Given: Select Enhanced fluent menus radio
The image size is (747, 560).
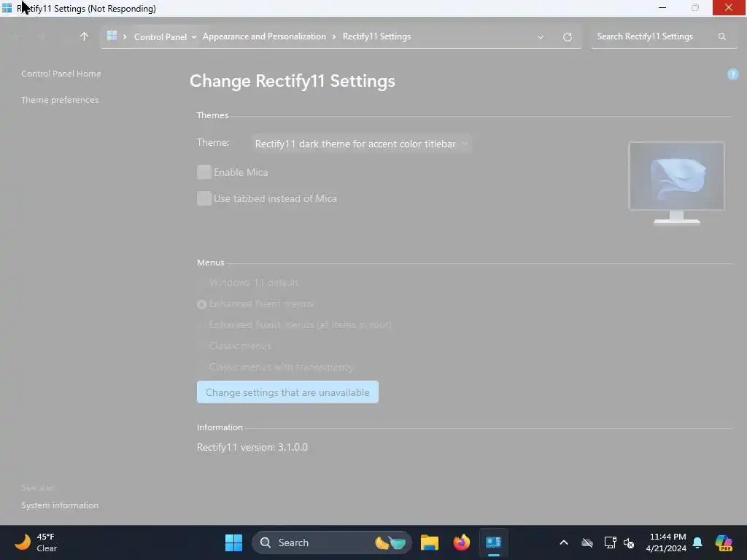Looking at the screenshot, I should tap(202, 304).
